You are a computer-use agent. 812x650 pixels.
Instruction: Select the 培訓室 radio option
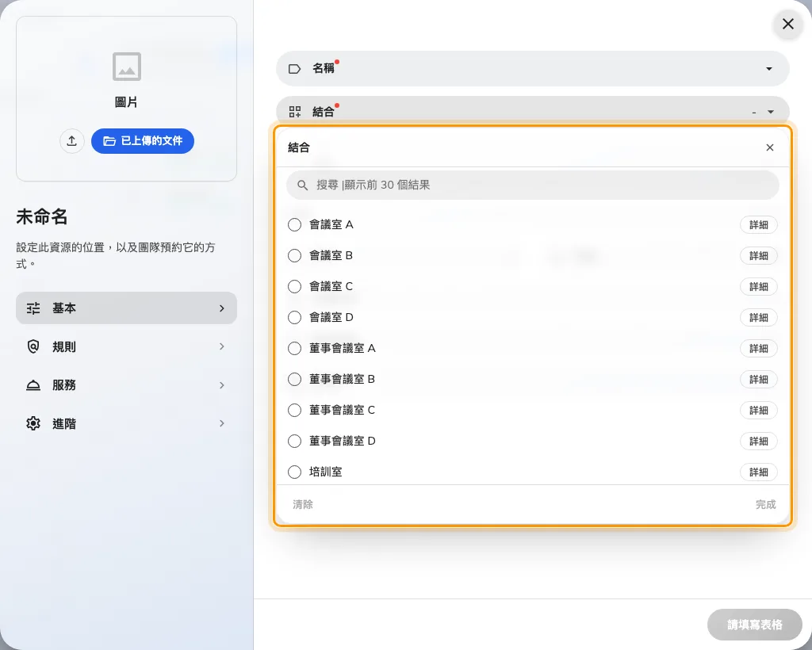pos(295,472)
